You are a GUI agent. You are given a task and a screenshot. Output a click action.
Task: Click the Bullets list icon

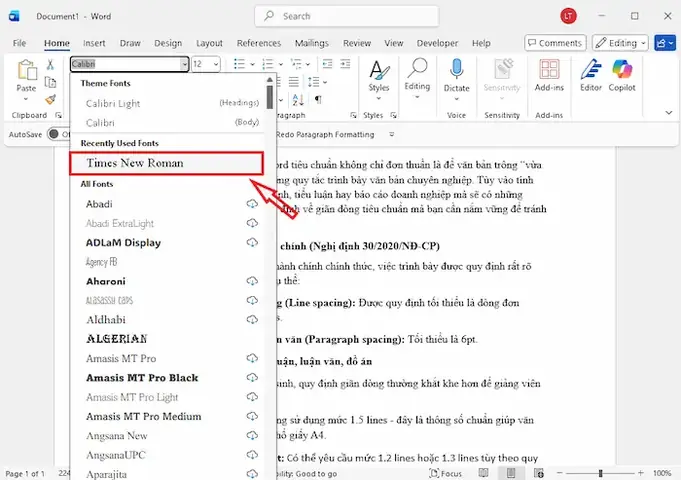[x=239, y=64]
